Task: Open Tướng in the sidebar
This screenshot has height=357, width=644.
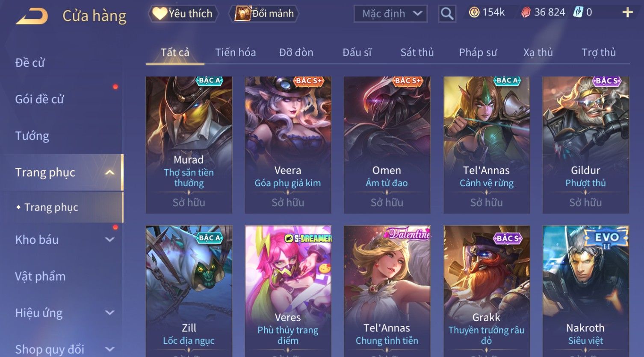Action: pyautogui.click(x=32, y=136)
